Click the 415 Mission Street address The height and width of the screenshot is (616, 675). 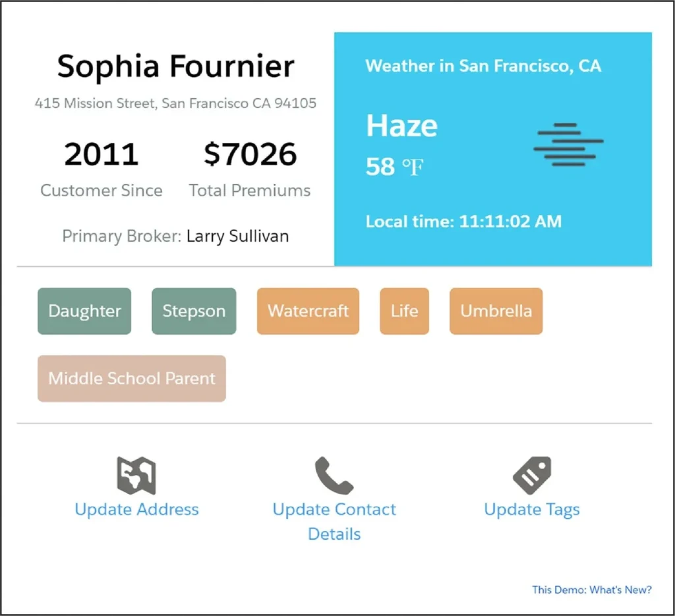[175, 103]
